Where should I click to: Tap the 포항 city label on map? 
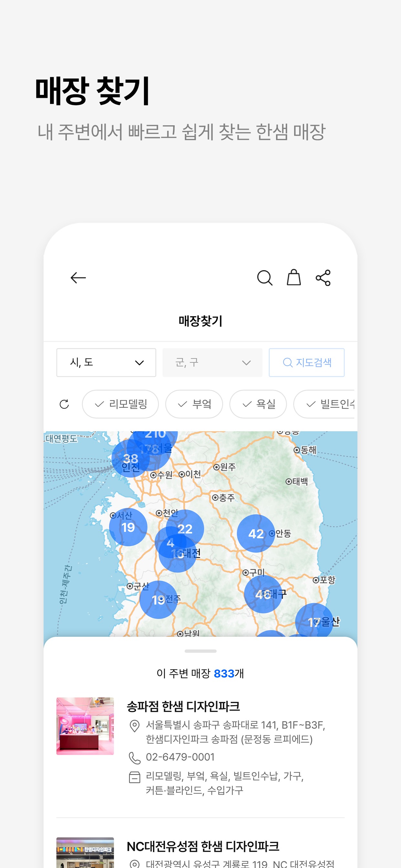[x=324, y=580]
